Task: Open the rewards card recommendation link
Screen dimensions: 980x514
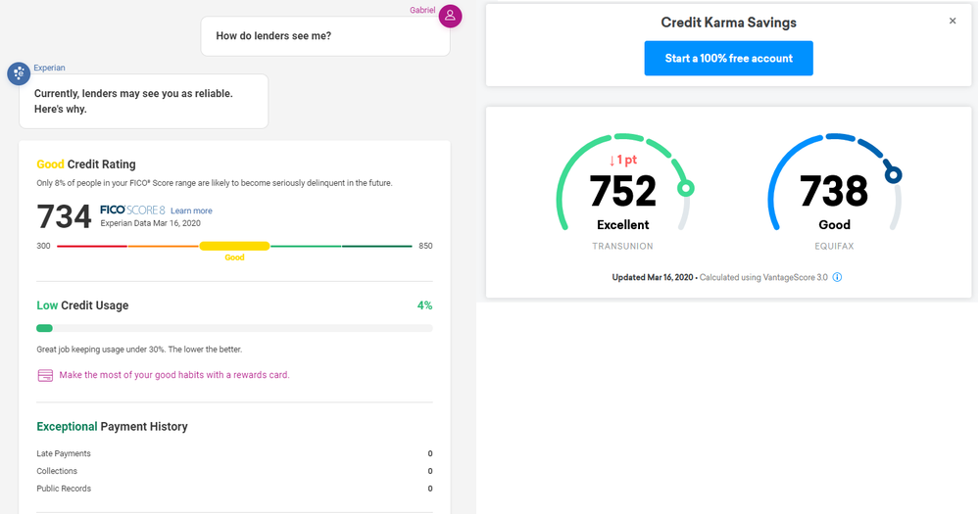Action: pyautogui.click(x=174, y=375)
